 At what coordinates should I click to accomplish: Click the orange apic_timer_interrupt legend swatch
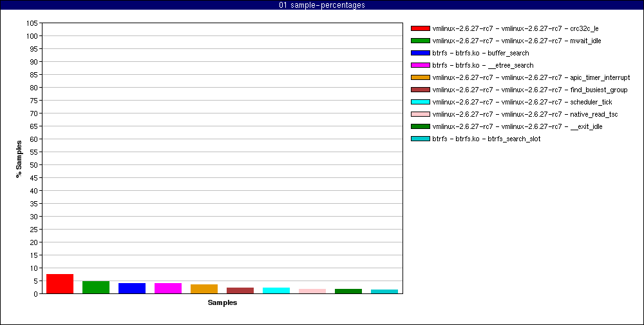(420, 77)
